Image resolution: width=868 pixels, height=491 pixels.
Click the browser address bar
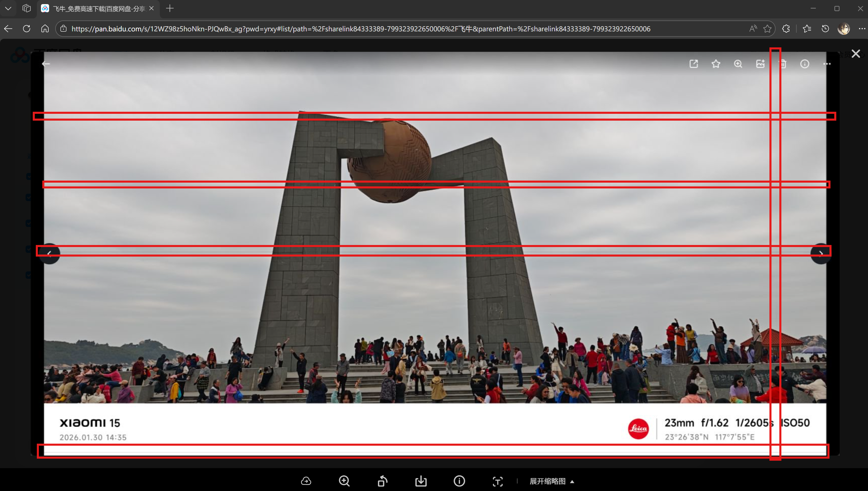341,29
